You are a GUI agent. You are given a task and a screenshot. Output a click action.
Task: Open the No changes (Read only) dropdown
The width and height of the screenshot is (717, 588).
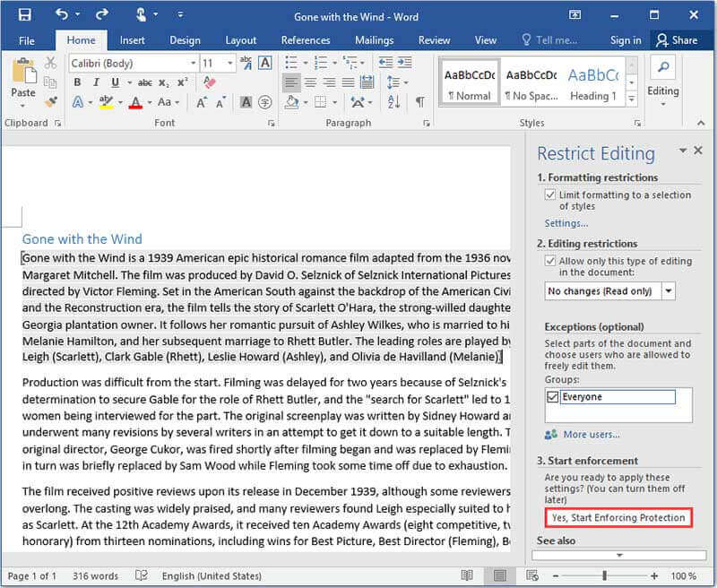668,290
